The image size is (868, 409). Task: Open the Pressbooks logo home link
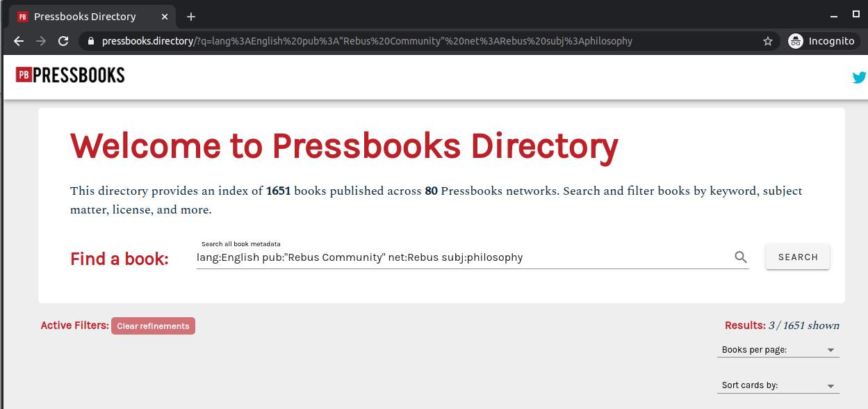70,75
